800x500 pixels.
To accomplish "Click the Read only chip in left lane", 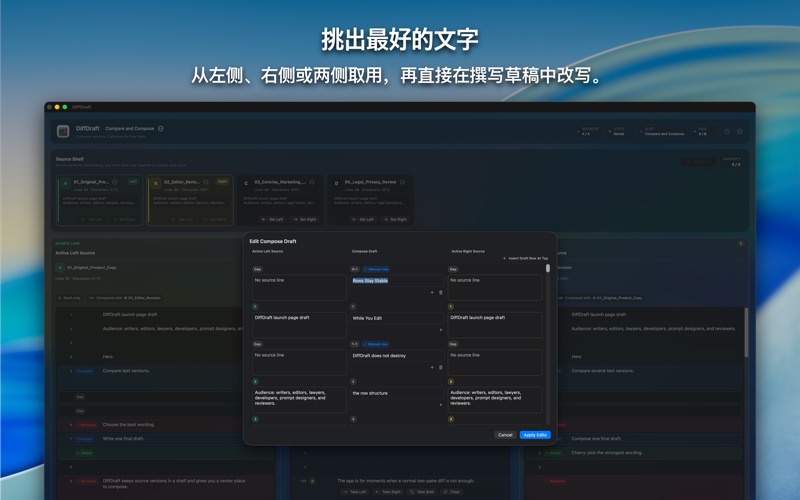I will click(x=70, y=298).
